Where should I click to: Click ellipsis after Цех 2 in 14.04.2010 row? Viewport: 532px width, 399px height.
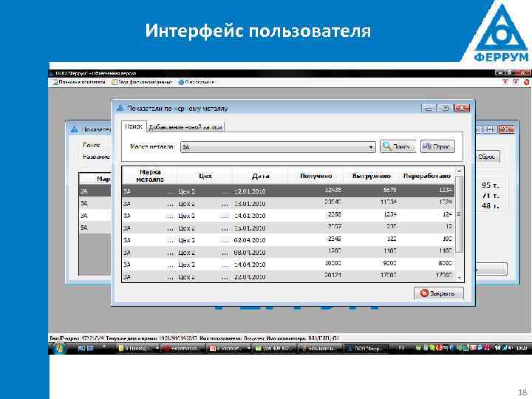point(225,265)
